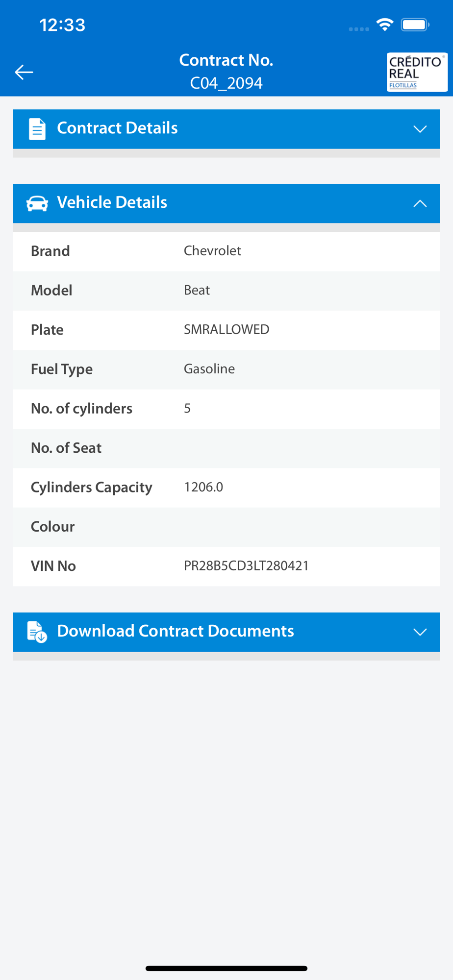Image resolution: width=453 pixels, height=980 pixels.
Task: Select the Vehicle Details section header
Action: coord(112,203)
